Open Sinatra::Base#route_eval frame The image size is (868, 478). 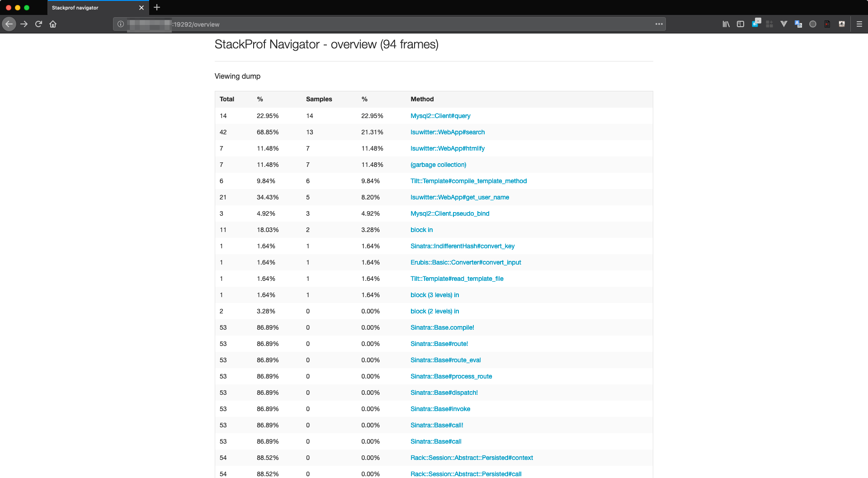point(446,360)
